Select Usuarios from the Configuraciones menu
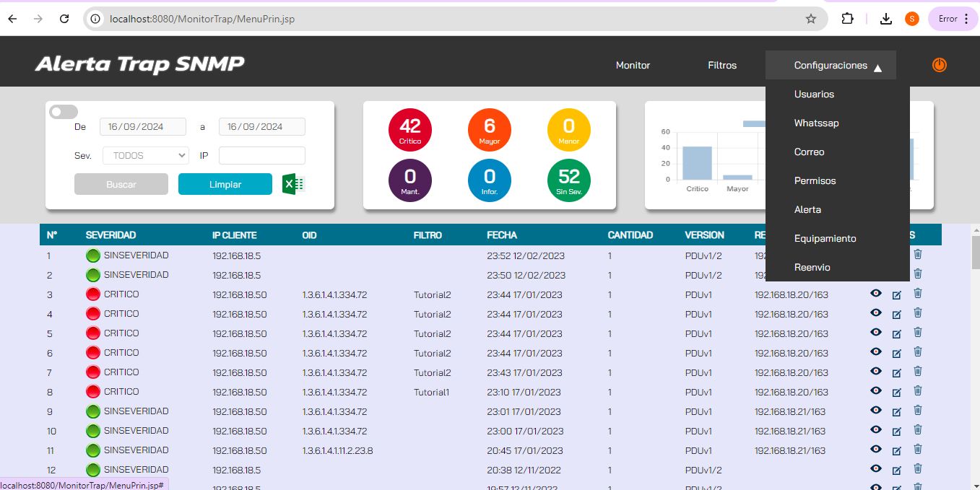This screenshot has width=980, height=490. click(x=814, y=94)
